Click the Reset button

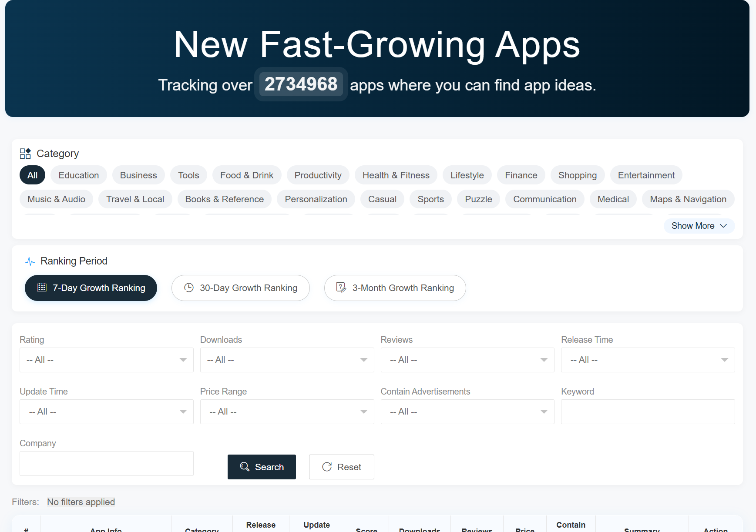[341, 467]
